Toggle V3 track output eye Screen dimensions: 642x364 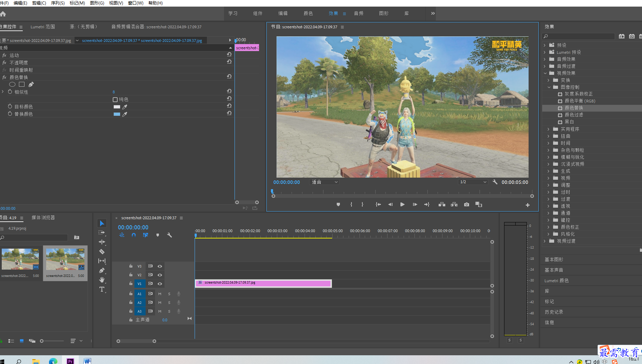tap(160, 266)
